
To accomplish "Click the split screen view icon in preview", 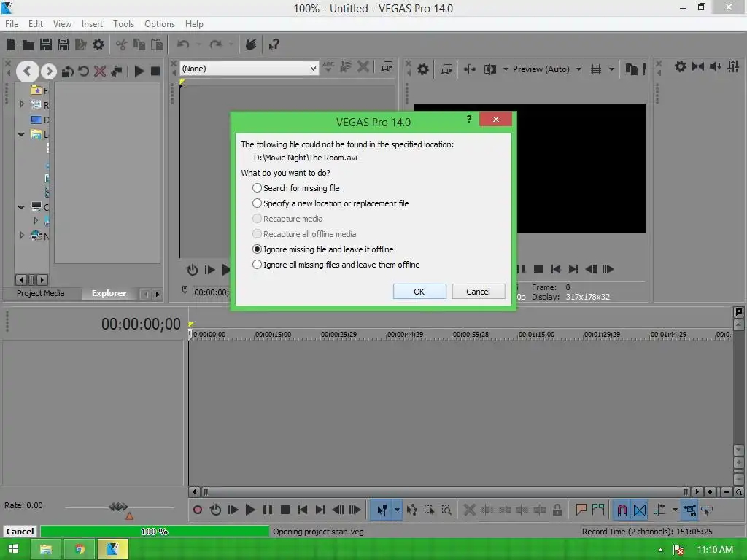I will [x=490, y=69].
